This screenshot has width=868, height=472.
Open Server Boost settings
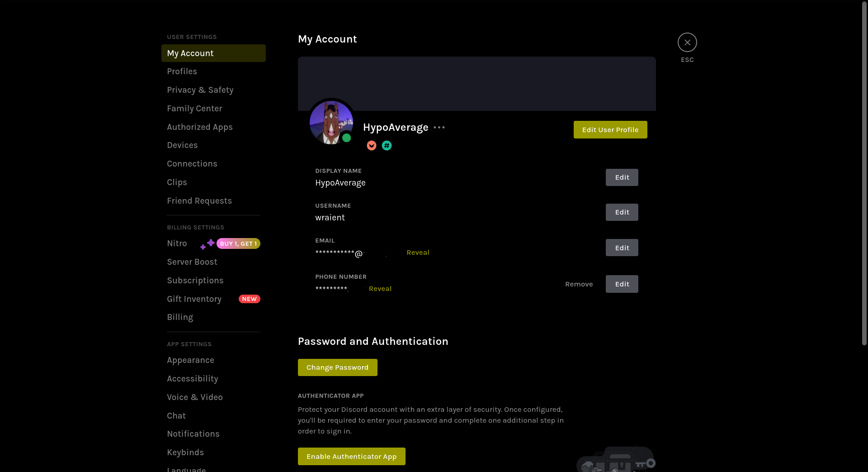point(213,262)
